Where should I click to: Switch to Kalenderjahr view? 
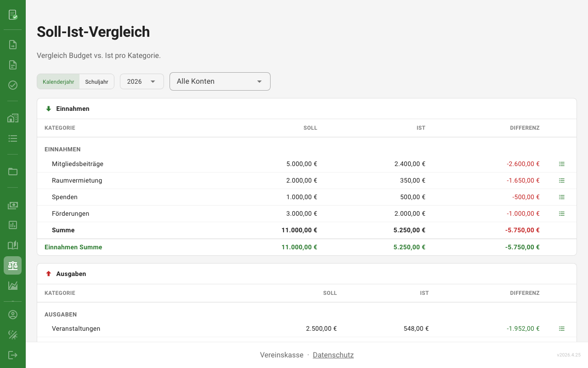coord(58,81)
